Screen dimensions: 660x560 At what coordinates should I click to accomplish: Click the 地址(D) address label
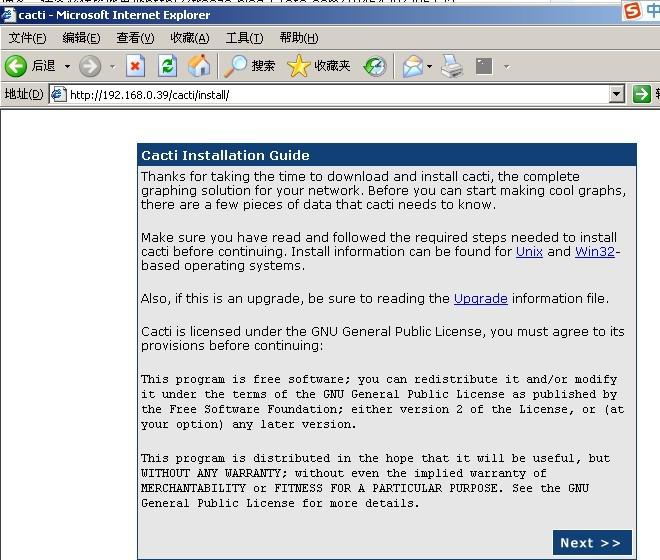[x=24, y=94]
